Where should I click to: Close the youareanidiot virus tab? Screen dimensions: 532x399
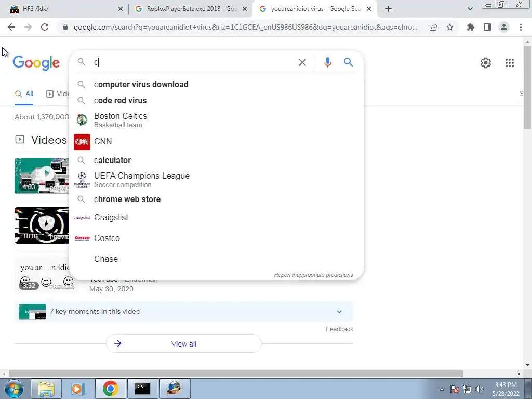(369, 9)
